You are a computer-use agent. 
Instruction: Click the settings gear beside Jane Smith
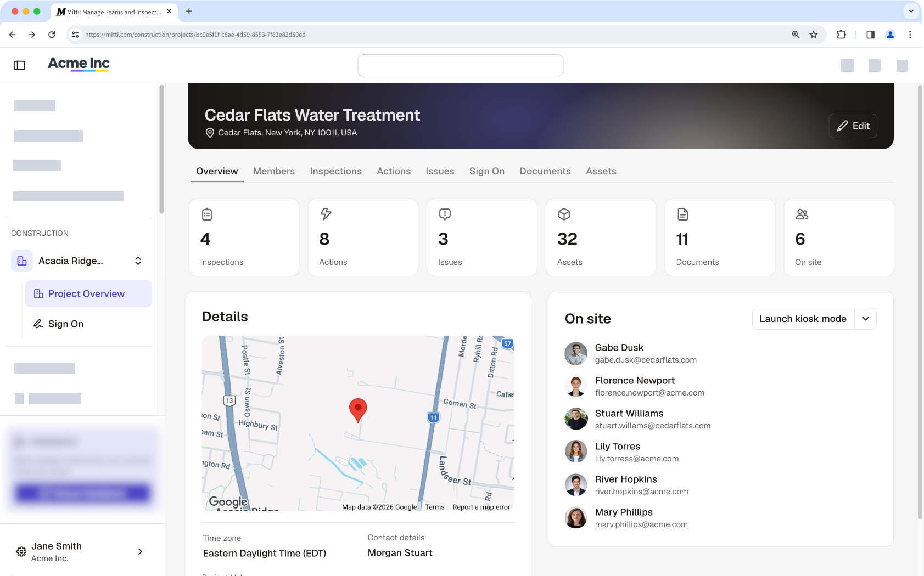point(21,552)
